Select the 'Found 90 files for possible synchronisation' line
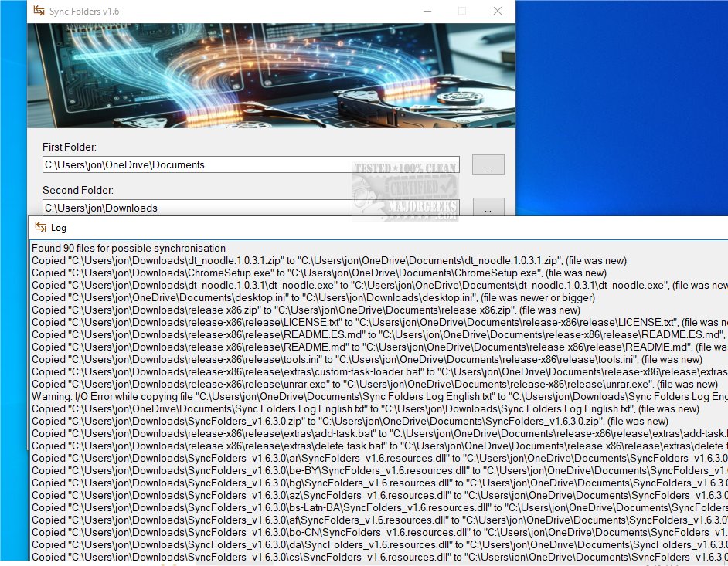This screenshot has width=728, height=566. [128, 248]
